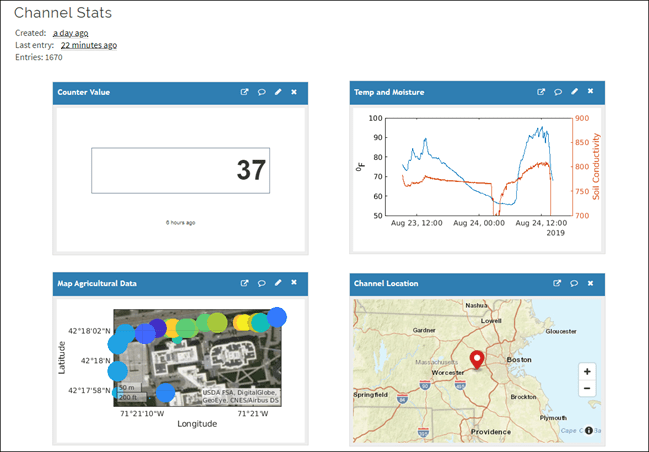Open Map Agricultural Data in new window
Image resolution: width=649 pixels, height=452 pixels.
(245, 283)
